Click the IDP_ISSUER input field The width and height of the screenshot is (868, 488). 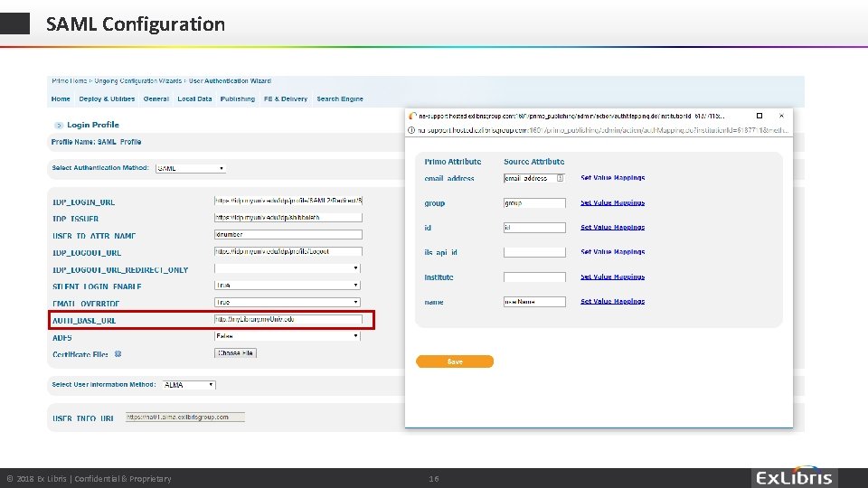[288, 218]
